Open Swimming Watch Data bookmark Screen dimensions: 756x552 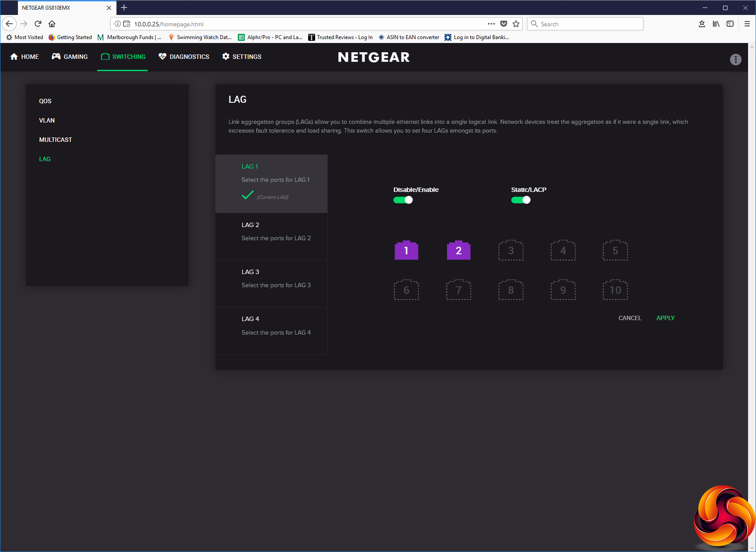[200, 37]
